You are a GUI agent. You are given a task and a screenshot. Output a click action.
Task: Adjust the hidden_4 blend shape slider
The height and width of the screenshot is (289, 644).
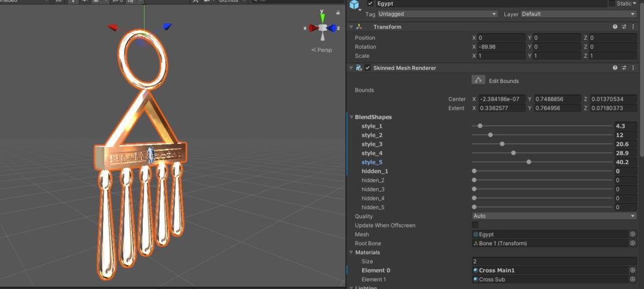coord(542,199)
